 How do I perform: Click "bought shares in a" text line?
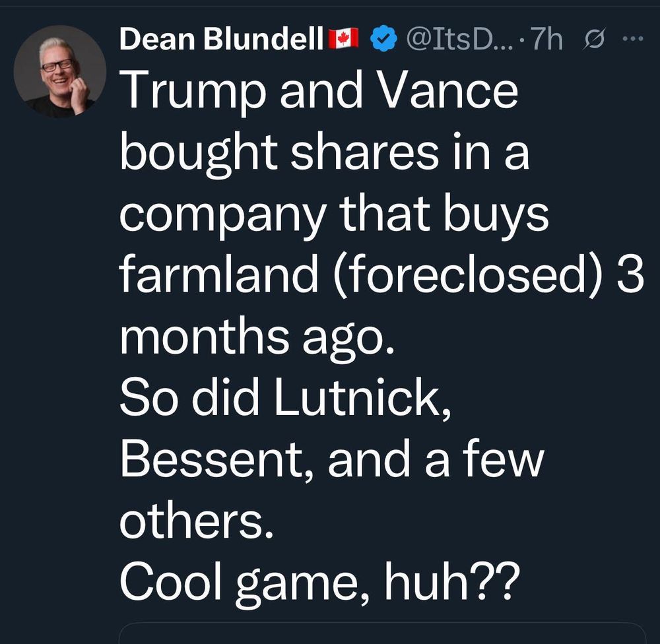coord(323,153)
